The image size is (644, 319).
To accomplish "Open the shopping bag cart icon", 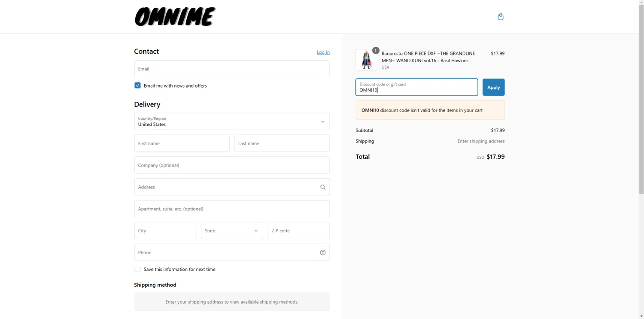I will (500, 17).
